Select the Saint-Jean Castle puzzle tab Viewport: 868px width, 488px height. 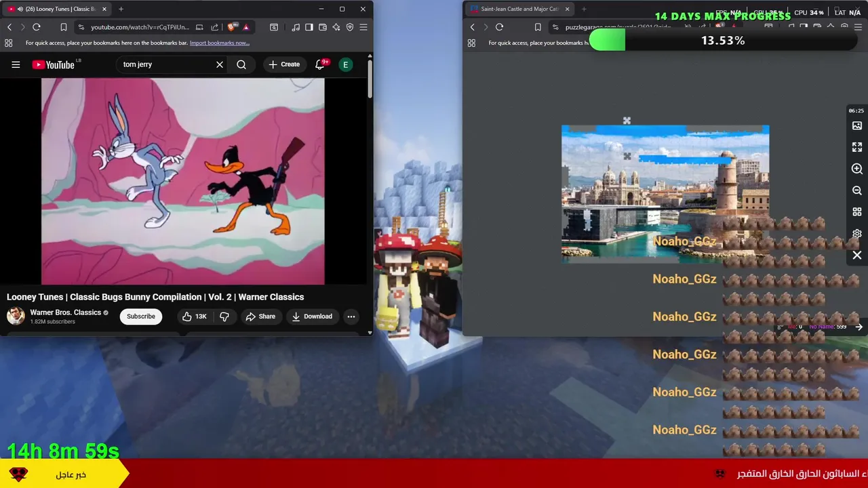[x=519, y=9]
